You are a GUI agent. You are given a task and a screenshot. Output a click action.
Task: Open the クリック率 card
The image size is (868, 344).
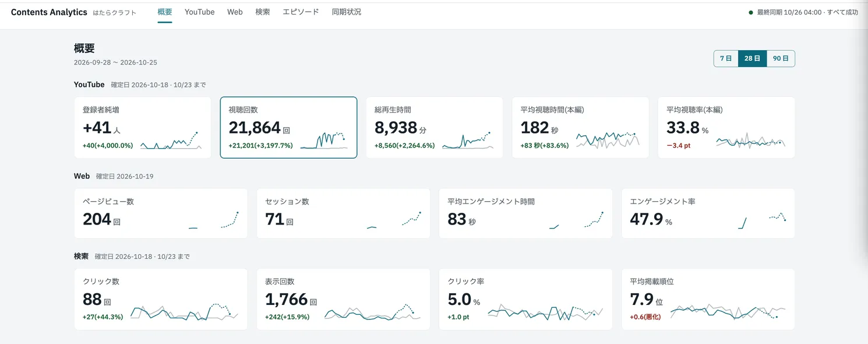525,299
